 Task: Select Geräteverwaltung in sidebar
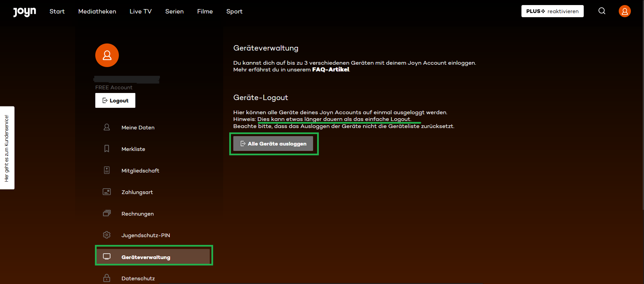click(x=154, y=257)
